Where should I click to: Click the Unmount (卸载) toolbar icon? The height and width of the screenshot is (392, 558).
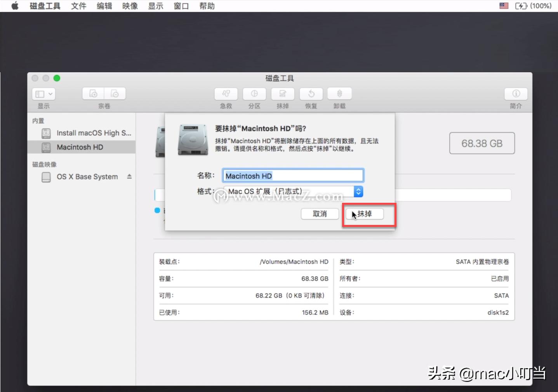(x=339, y=93)
